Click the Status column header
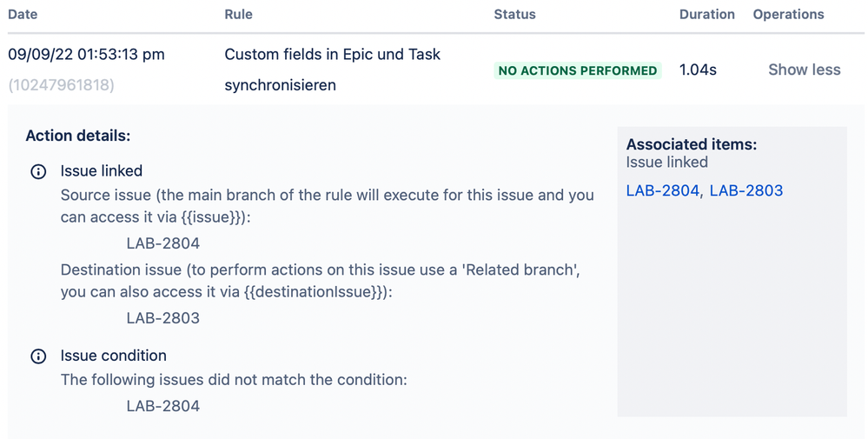Screen dimensions: 868x439 (515, 15)
